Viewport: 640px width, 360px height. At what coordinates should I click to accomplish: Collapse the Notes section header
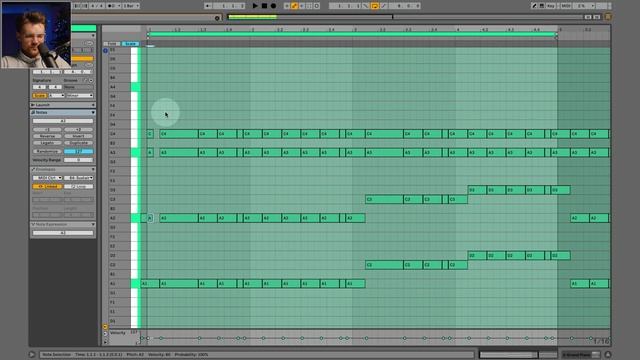(62, 112)
